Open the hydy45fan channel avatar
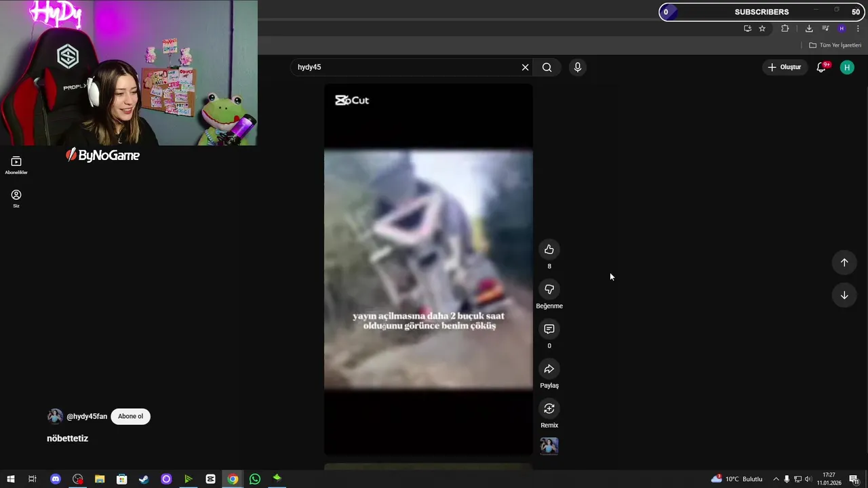Viewport: 868px width, 488px height. [x=55, y=416]
